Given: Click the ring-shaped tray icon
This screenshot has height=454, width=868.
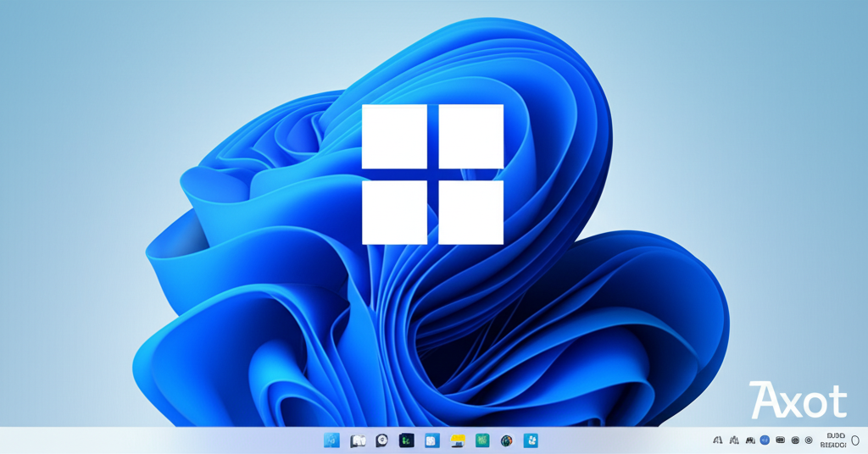Looking at the screenshot, I should 809,440.
